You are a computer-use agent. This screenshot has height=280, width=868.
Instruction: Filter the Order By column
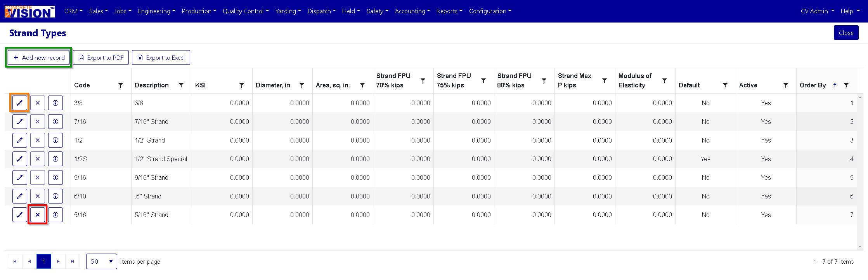pos(846,85)
